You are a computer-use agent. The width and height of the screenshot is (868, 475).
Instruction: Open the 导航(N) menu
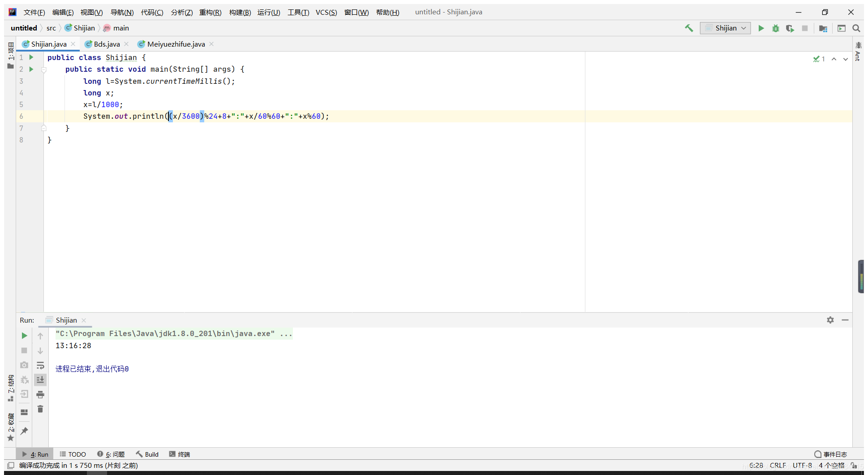pos(122,12)
